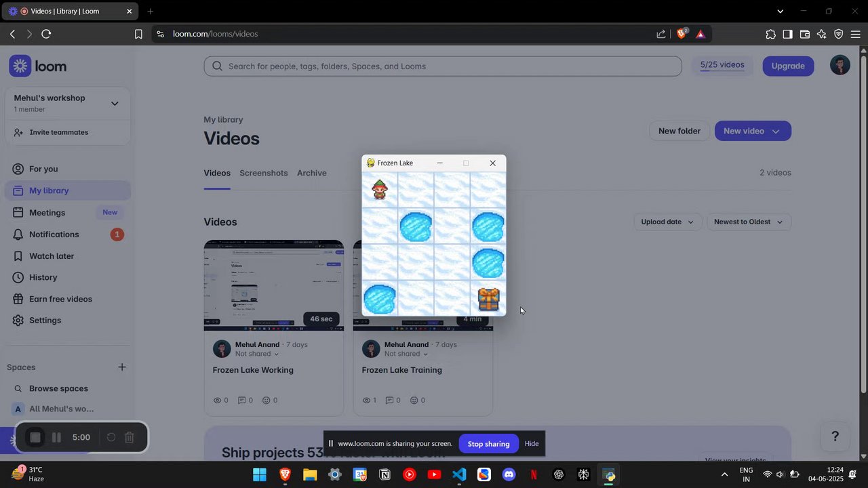Image resolution: width=868 pixels, height=488 pixels.
Task: Expand Not shared on Frozen Lake Training
Action: (406, 354)
